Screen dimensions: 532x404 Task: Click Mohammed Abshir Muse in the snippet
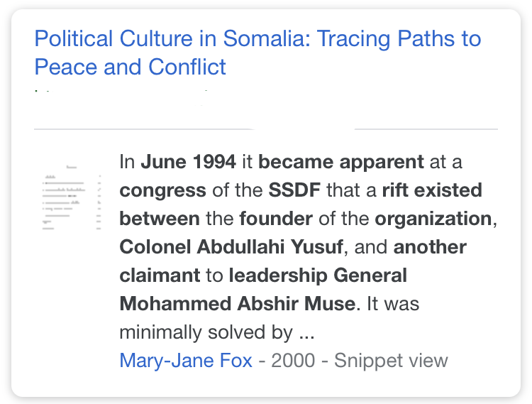pyautogui.click(x=238, y=303)
